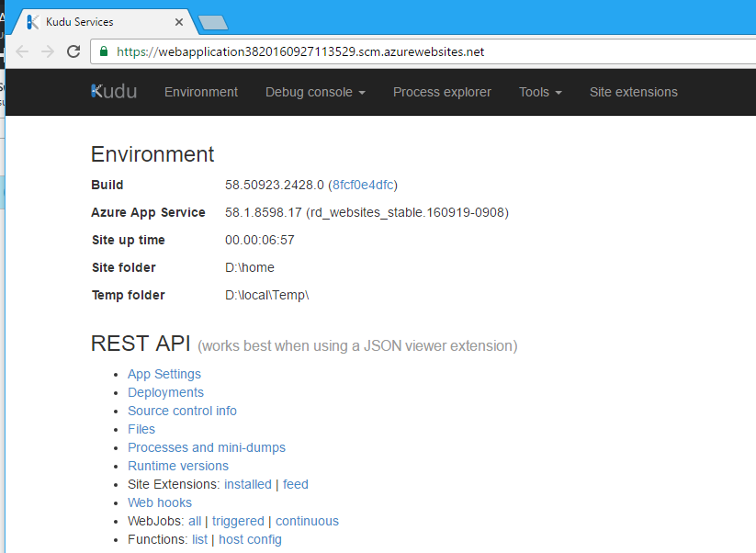Screen dimensions: 756x553
Task: Click the build number 58.50923.2428.0 text
Action: pos(275,186)
